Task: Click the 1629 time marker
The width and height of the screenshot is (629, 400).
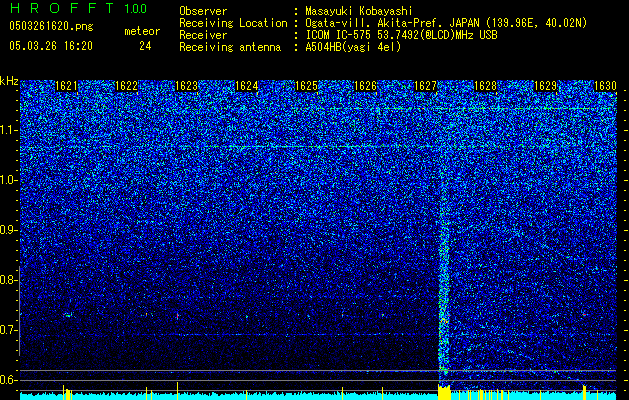Action: (x=546, y=86)
